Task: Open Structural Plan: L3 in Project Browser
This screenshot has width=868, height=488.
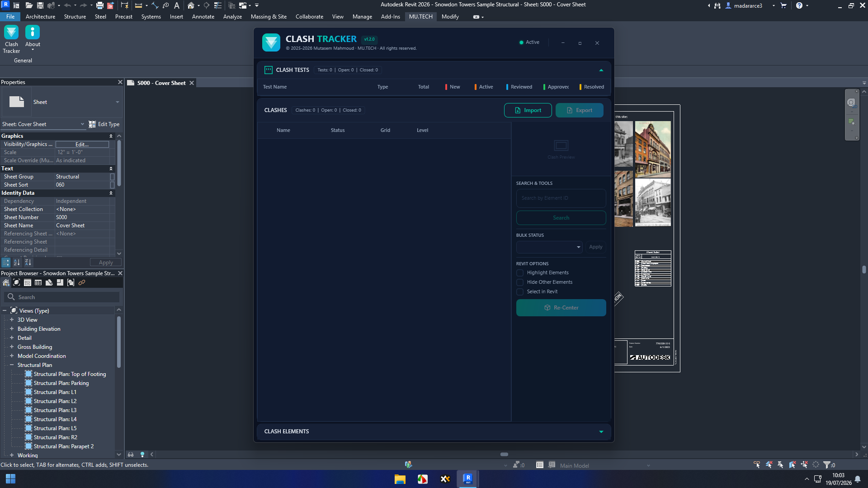Action: (x=55, y=410)
